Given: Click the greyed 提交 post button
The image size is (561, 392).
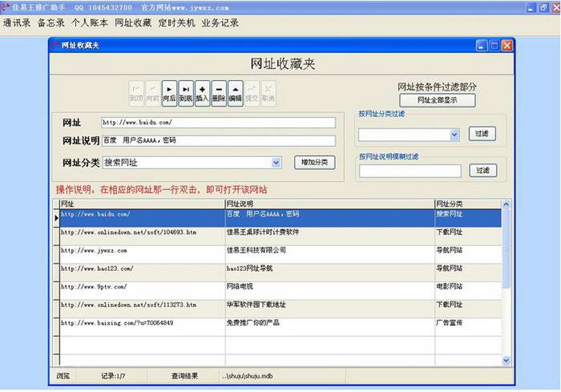Looking at the screenshot, I should (252, 94).
